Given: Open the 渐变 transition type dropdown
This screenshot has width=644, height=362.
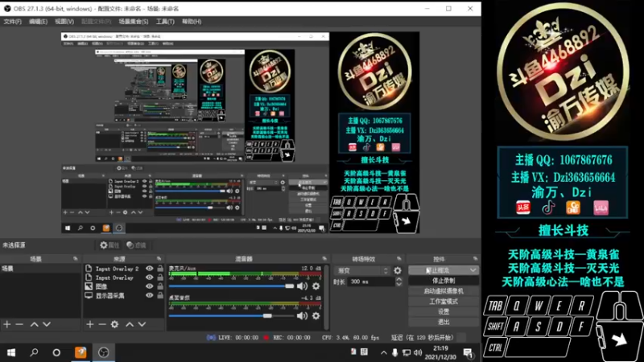Looking at the screenshot, I should 363,270.
